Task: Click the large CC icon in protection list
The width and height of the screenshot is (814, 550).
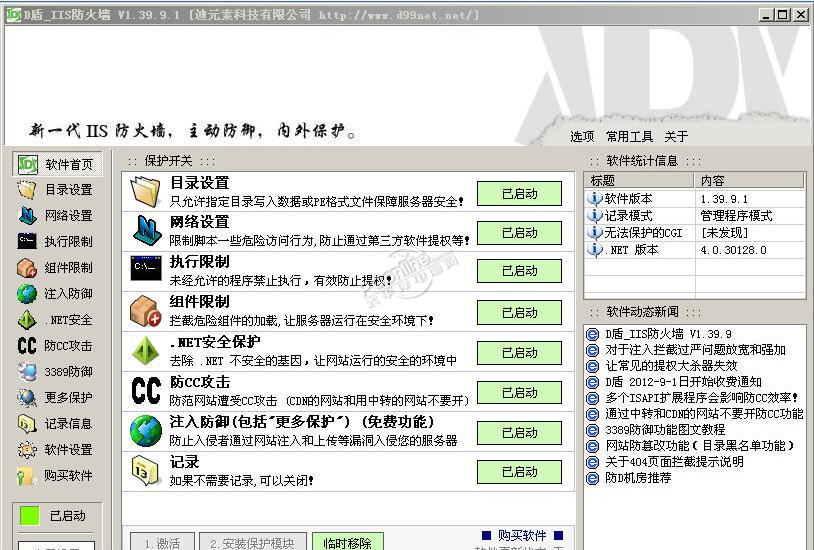Action: pos(146,391)
